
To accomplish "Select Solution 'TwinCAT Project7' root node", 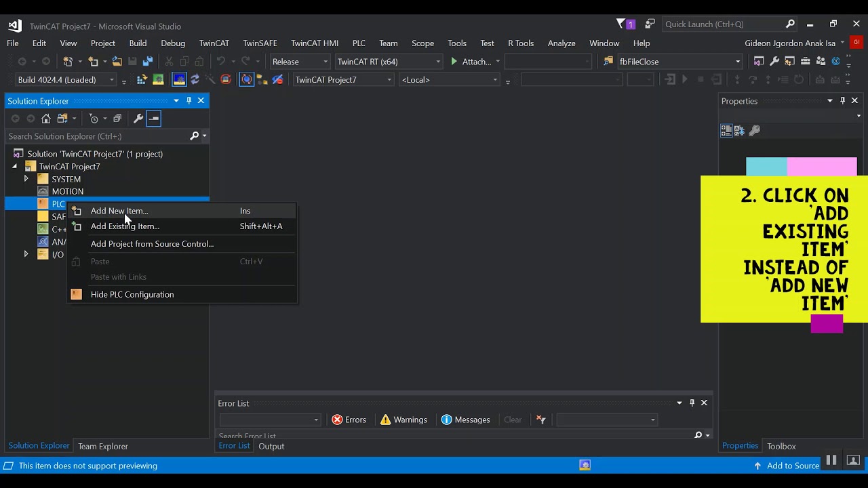I will point(95,154).
